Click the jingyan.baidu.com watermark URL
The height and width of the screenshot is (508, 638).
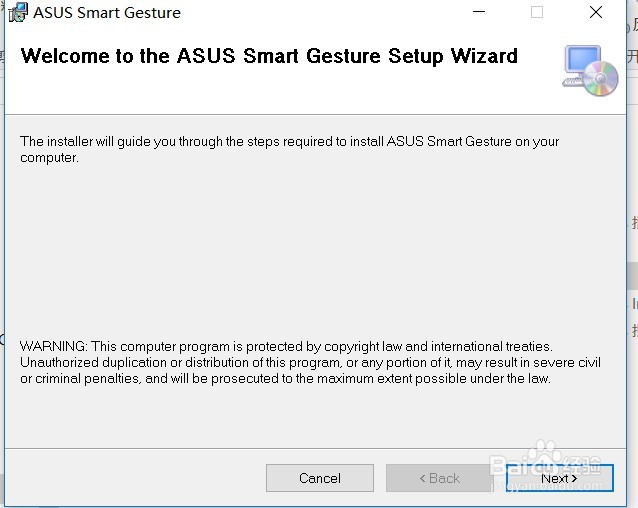[x=548, y=486]
